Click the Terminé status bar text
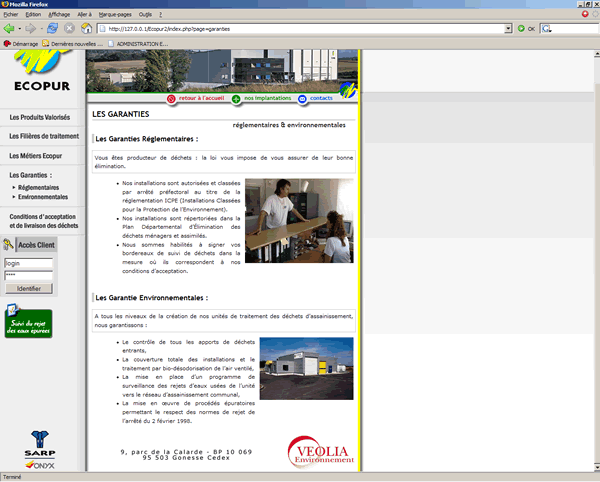 pyautogui.click(x=12, y=477)
